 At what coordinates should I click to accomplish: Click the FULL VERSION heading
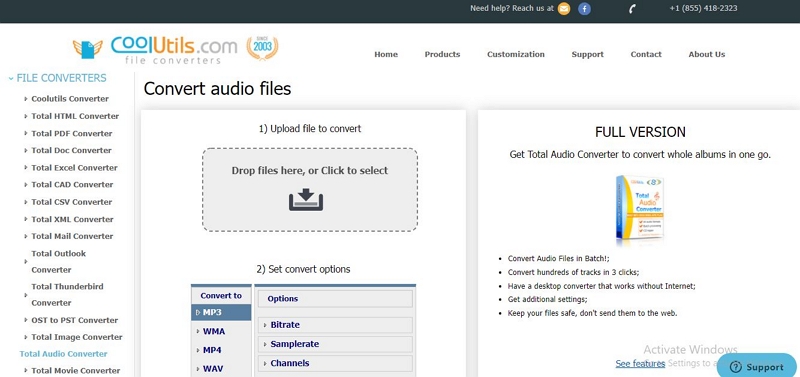tap(640, 132)
